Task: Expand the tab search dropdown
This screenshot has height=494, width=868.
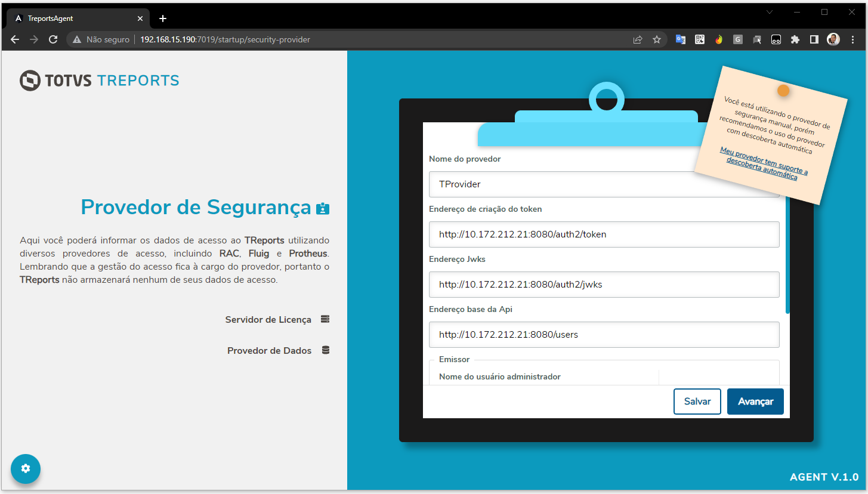Action: point(770,12)
